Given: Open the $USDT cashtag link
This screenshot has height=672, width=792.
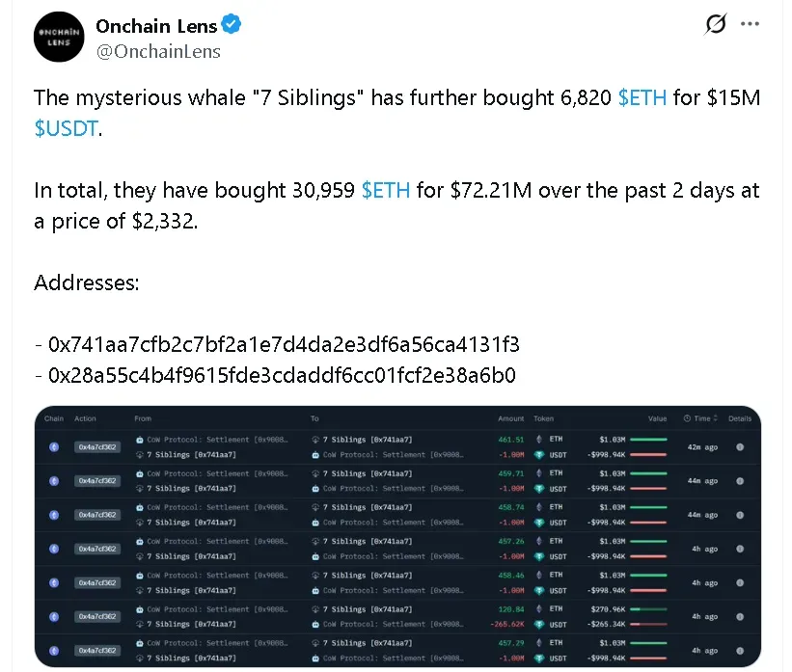Looking at the screenshot, I should (x=67, y=128).
